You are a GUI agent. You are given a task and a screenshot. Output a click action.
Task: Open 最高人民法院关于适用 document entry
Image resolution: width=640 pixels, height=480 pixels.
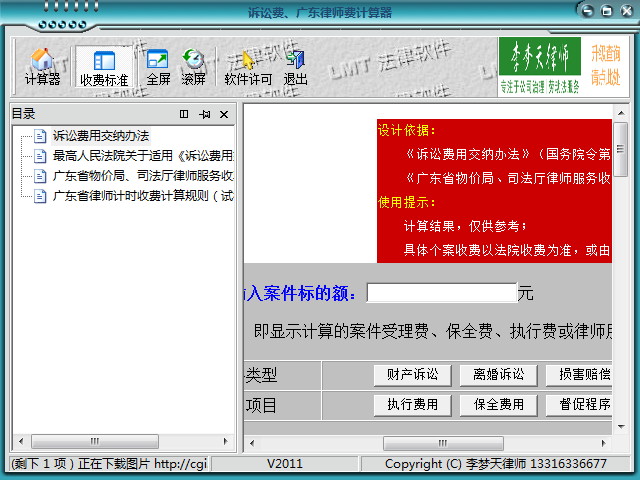coord(143,156)
